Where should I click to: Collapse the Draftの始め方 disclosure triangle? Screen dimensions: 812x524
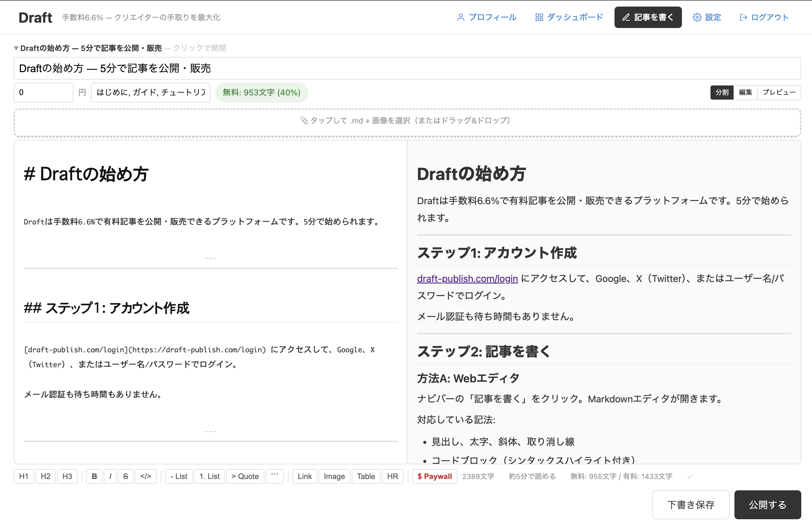coord(16,48)
